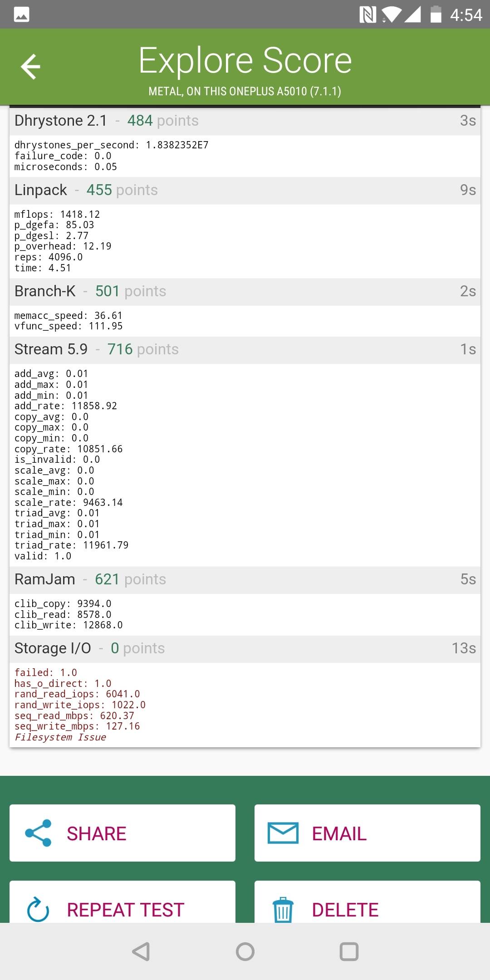
Task: Tap the red failed: 1.0 line
Action: pyautogui.click(x=46, y=673)
